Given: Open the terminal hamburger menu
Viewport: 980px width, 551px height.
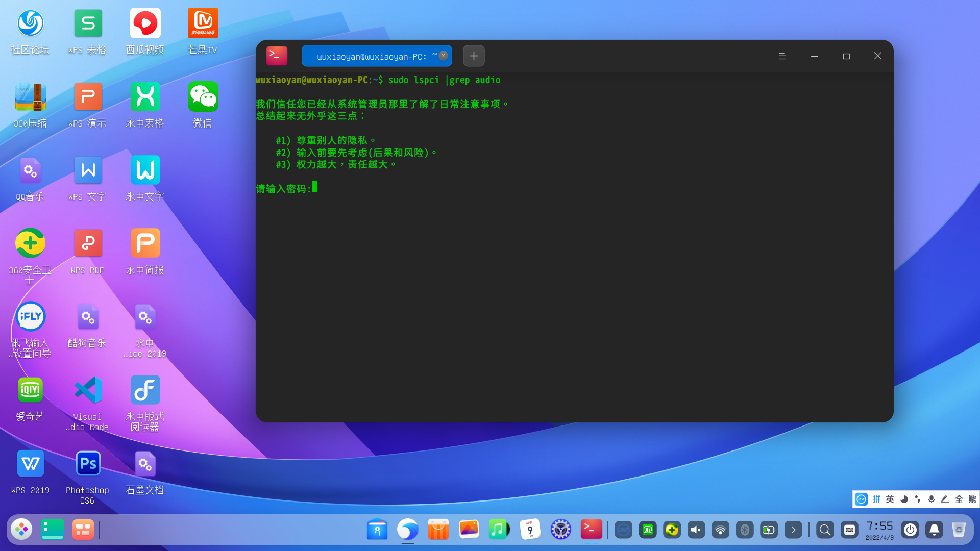Looking at the screenshot, I should (782, 56).
